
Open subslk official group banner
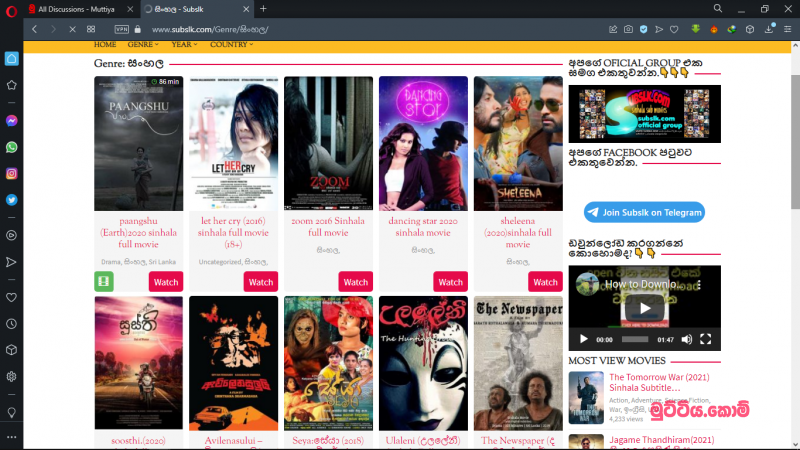[x=645, y=114]
